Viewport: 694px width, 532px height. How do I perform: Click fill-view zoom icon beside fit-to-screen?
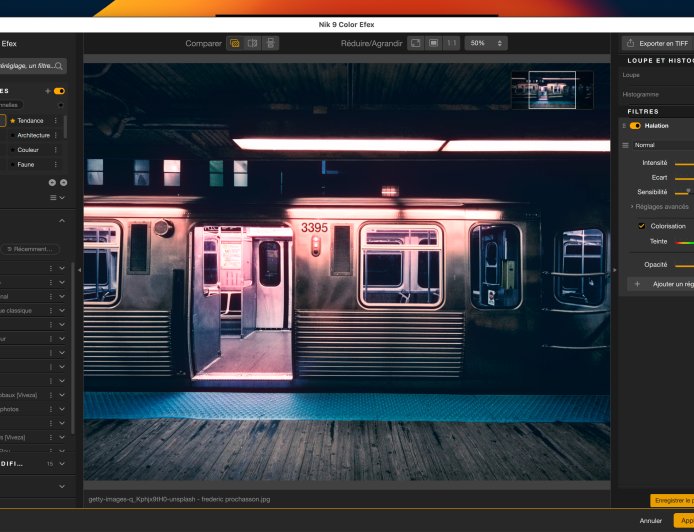point(434,43)
